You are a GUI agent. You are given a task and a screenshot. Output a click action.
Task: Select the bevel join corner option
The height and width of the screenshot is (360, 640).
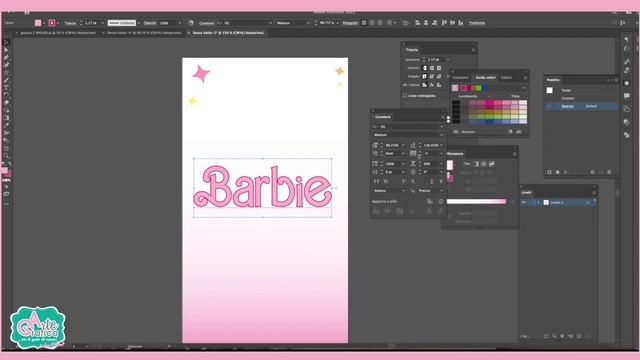click(439, 76)
